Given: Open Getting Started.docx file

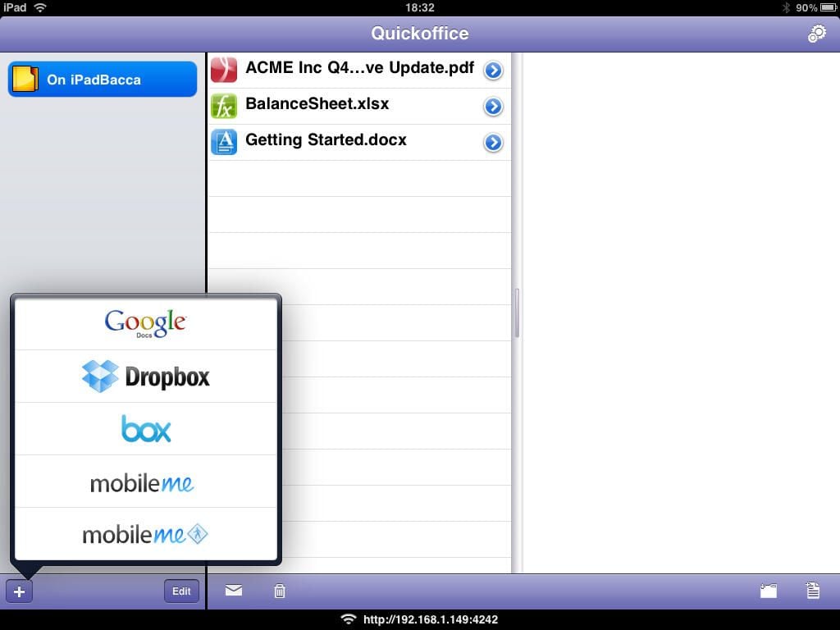Looking at the screenshot, I should (x=359, y=143).
